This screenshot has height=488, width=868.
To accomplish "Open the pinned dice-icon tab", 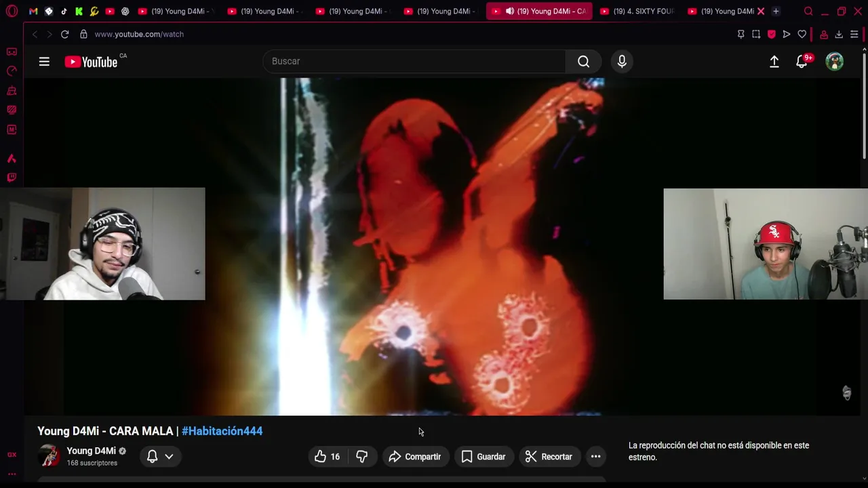I will click(48, 12).
